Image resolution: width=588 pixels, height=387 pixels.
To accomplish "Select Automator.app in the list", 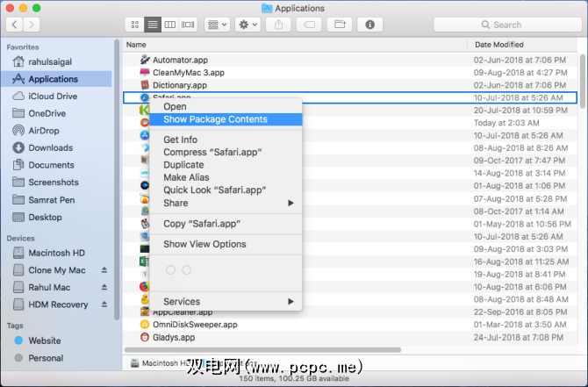I will pos(350,60).
